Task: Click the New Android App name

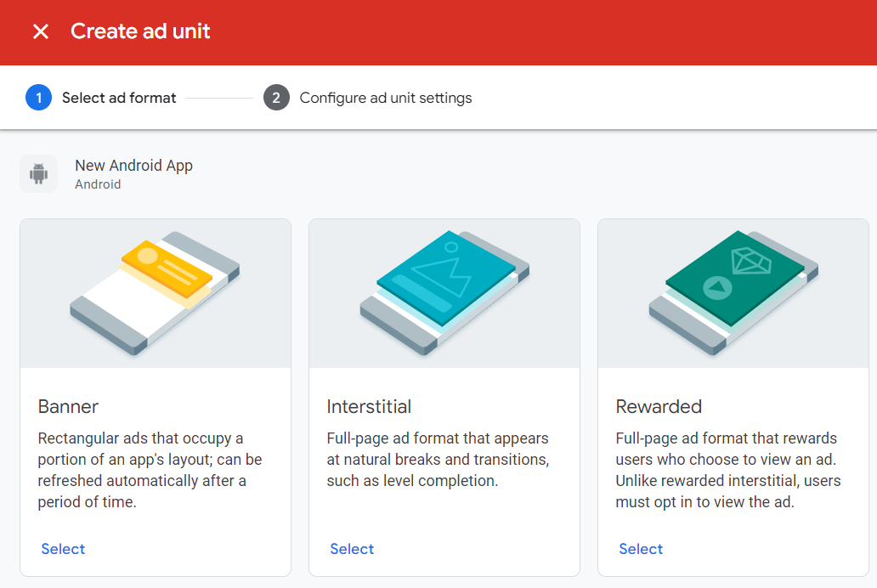Action: pyautogui.click(x=133, y=166)
